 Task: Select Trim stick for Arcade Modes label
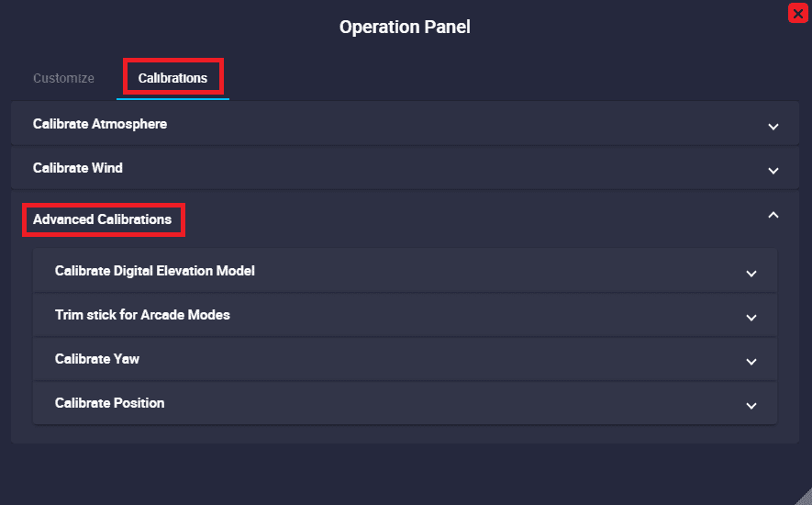(142, 315)
